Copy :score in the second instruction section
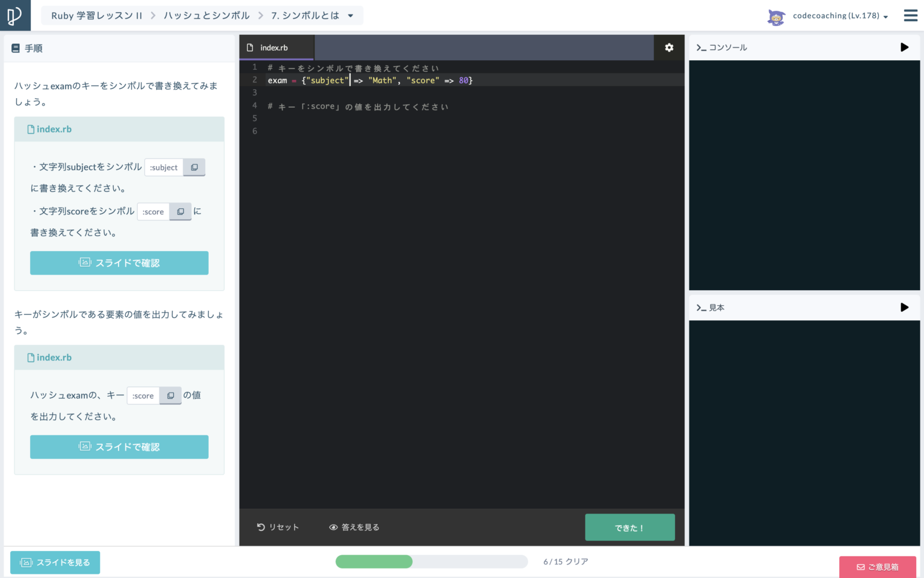Image resolution: width=924 pixels, height=578 pixels. [170, 395]
